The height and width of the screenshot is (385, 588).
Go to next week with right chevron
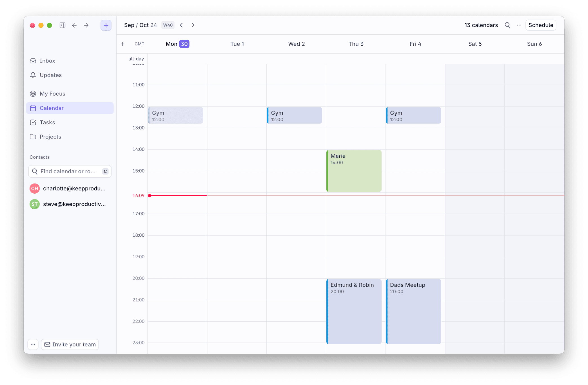193,25
